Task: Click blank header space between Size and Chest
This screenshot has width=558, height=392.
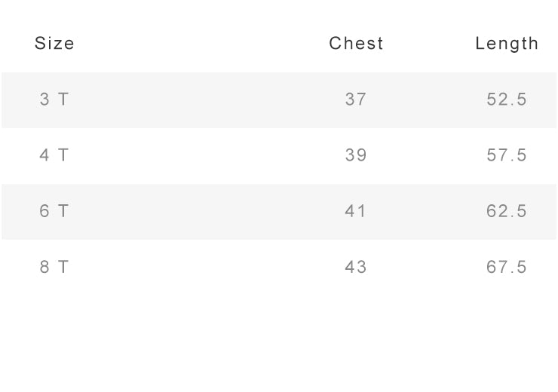Action: pos(204,44)
